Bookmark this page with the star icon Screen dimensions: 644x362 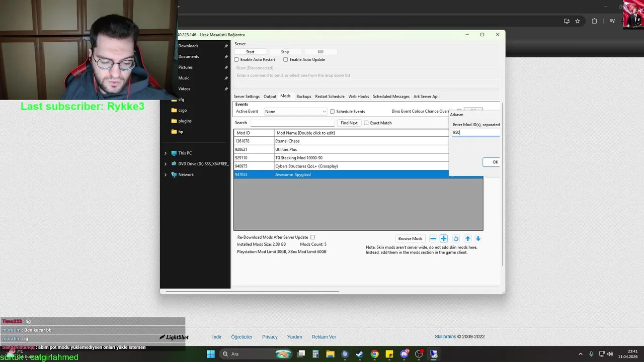(578, 21)
